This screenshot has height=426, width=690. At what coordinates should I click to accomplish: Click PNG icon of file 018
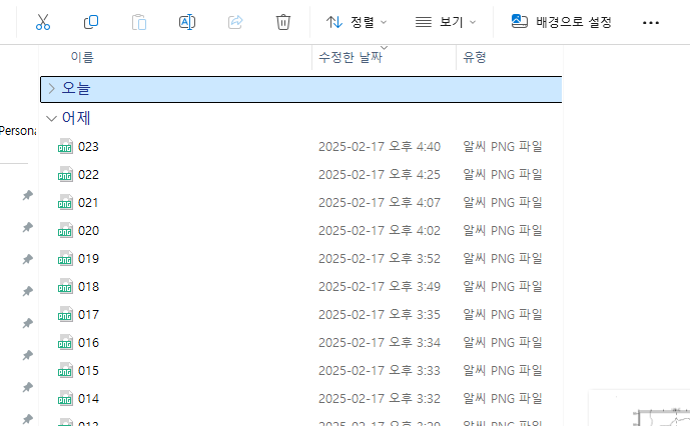[x=66, y=286]
